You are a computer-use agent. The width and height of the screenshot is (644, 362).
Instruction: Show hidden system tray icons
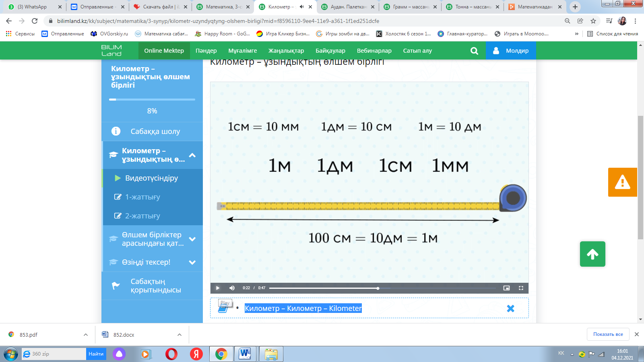pos(572,354)
